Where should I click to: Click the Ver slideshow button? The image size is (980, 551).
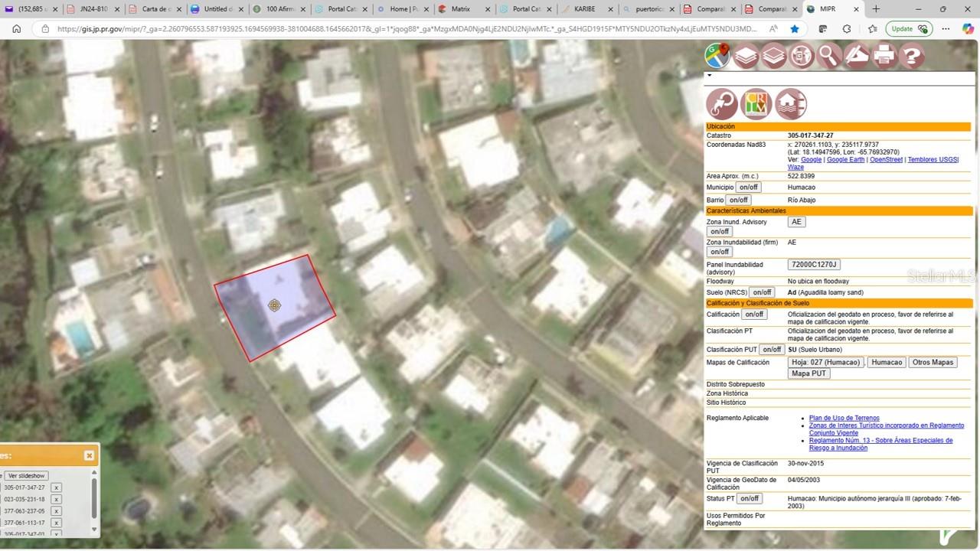pyautogui.click(x=27, y=476)
